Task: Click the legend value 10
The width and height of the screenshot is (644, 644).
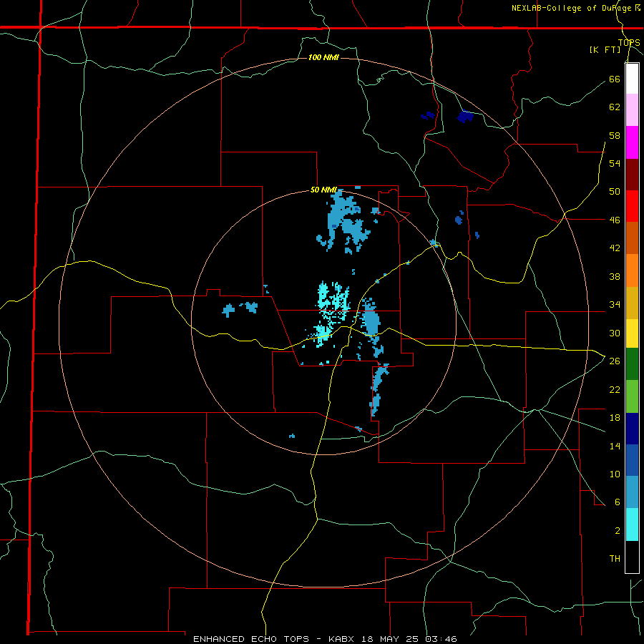Action: [615, 474]
